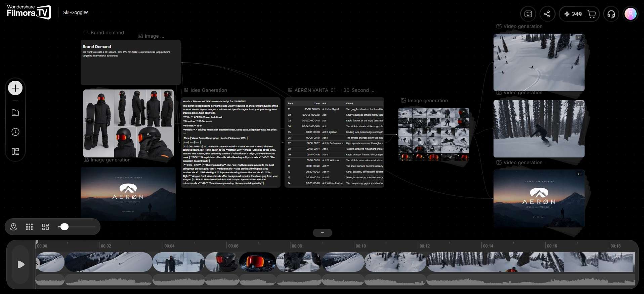Select the red goggles clip in timeline

[x=257, y=262]
